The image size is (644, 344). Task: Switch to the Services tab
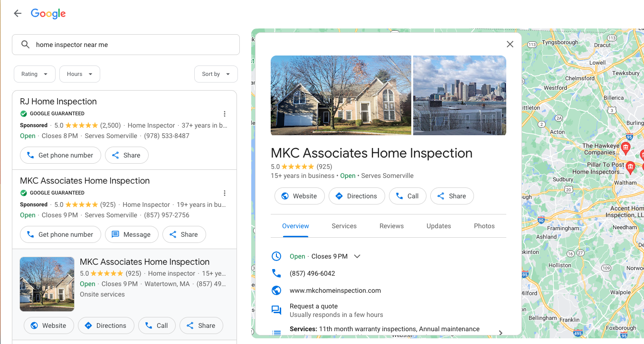coord(344,226)
